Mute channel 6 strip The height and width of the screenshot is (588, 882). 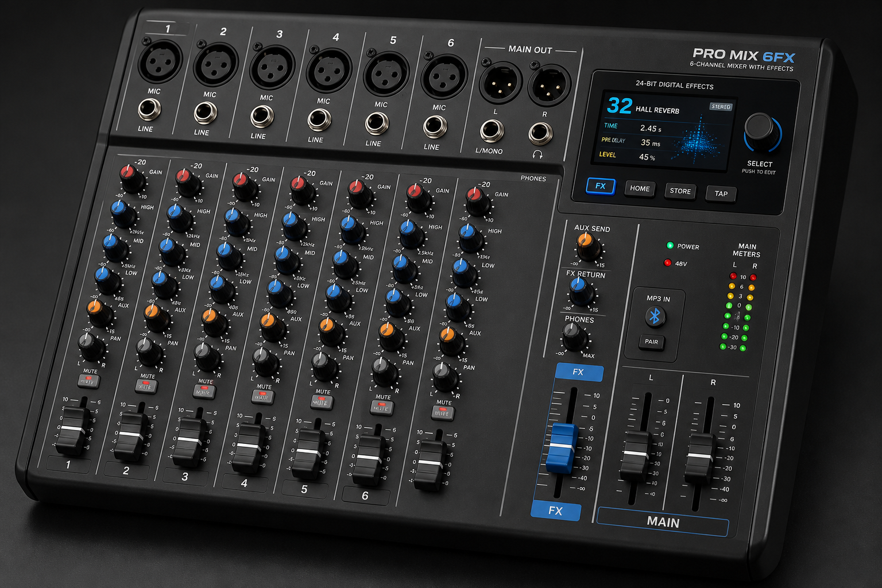[381, 408]
